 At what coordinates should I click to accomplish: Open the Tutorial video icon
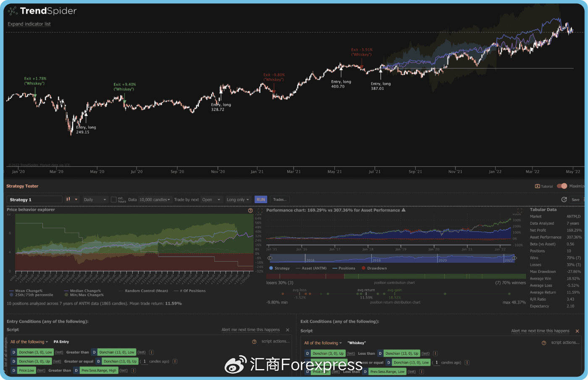pos(537,186)
